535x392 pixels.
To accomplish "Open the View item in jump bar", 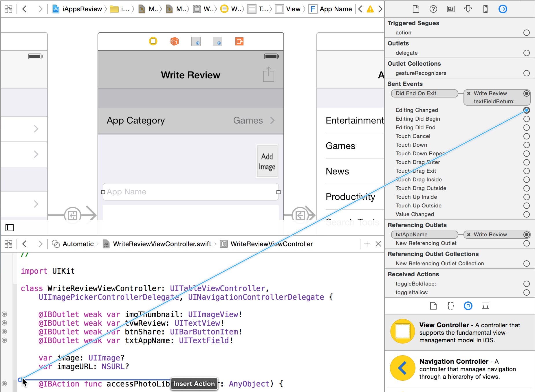I will [288, 9].
